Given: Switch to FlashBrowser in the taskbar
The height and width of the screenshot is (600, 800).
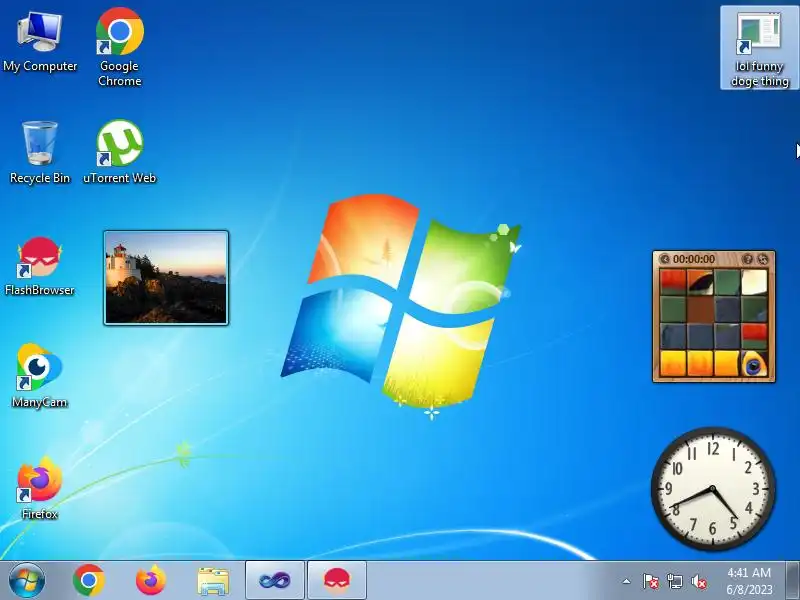Looking at the screenshot, I should click(337, 581).
